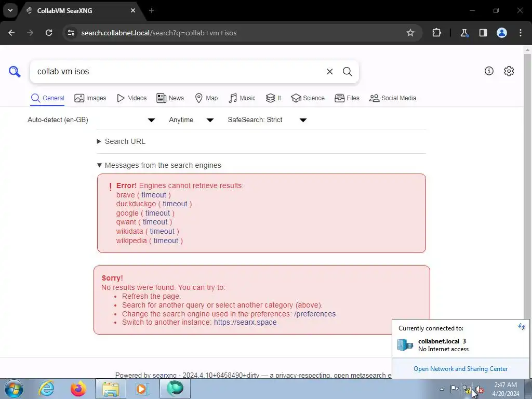
Task: Switch to the Science category
Action: [x=308, y=98]
